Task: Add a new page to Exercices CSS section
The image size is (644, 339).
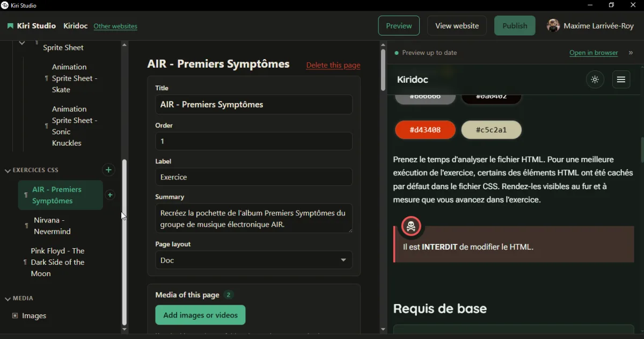Action: [108, 170]
